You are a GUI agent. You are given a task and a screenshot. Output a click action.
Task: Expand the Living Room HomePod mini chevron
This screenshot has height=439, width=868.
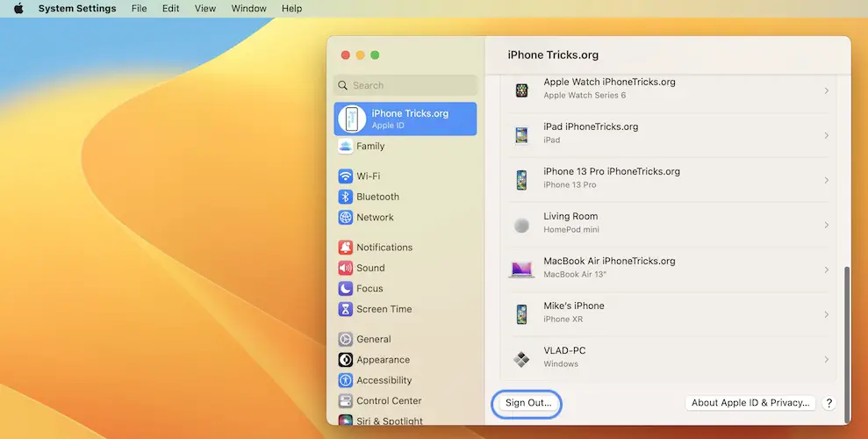pos(826,225)
